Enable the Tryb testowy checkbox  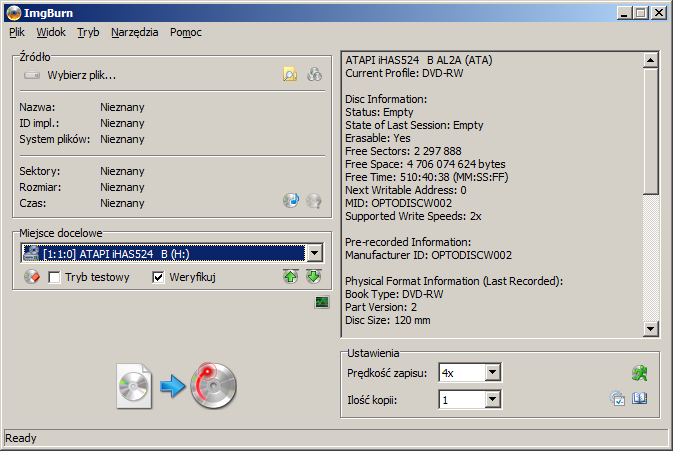55,278
